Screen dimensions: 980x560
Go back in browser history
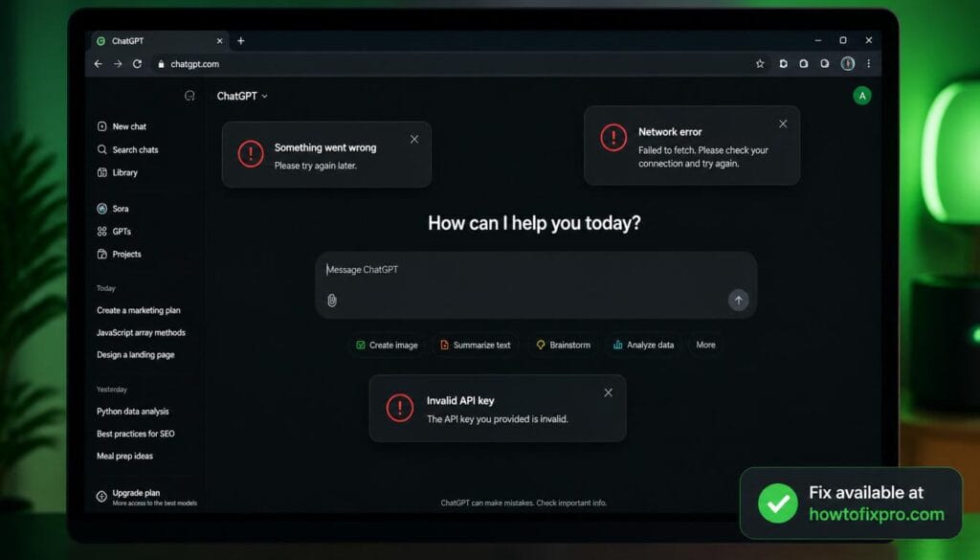(x=99, y=64)
